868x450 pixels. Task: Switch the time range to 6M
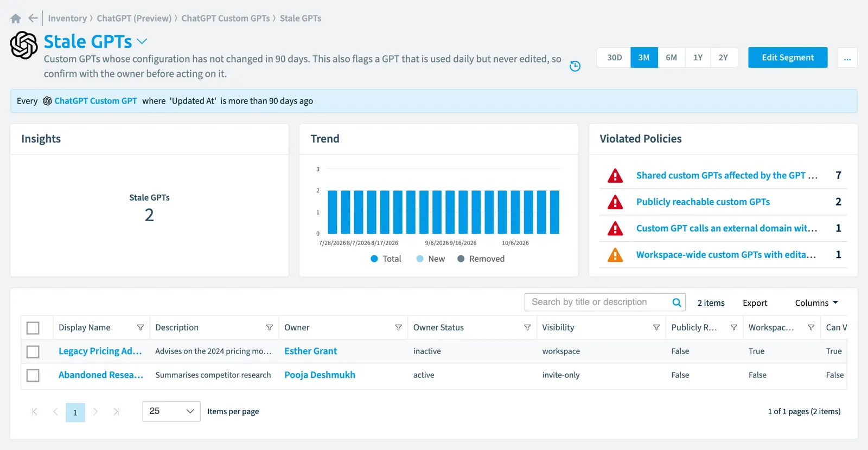pos(671,57)
